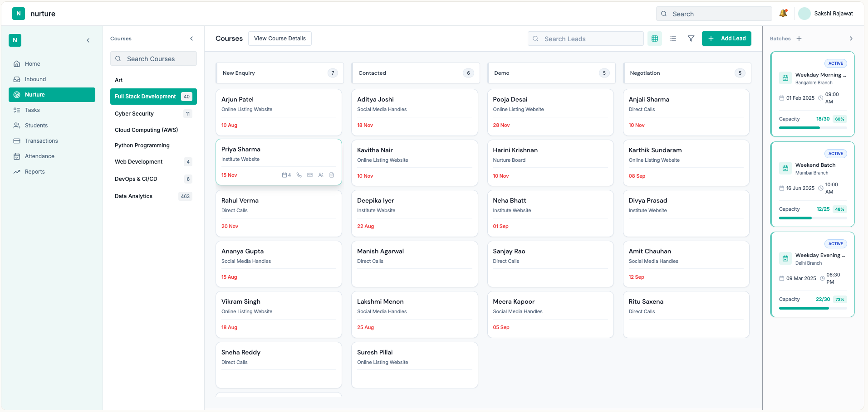Open Karthik Sundaram lead card
Screen dimensions: 868x412
tap(686, 163)
